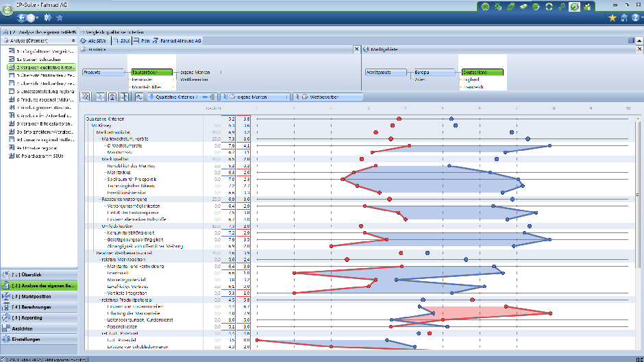Click the Marktqualität criteria row

115,159
